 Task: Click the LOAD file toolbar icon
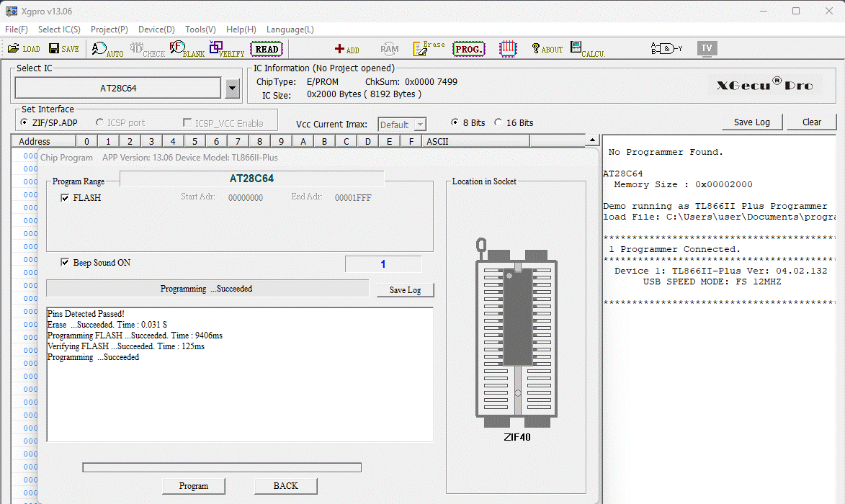(x=24, y=49)
